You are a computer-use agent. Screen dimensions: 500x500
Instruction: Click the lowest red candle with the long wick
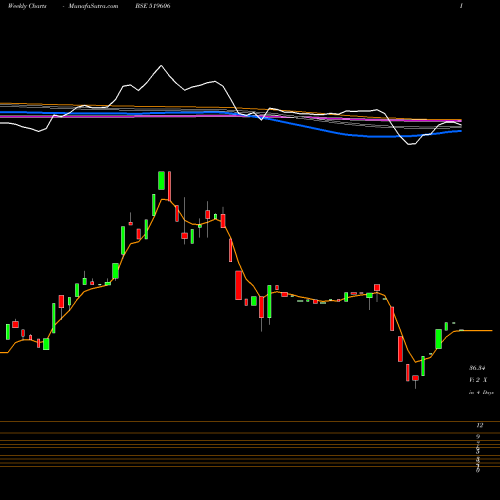click(x=415, y=381)
